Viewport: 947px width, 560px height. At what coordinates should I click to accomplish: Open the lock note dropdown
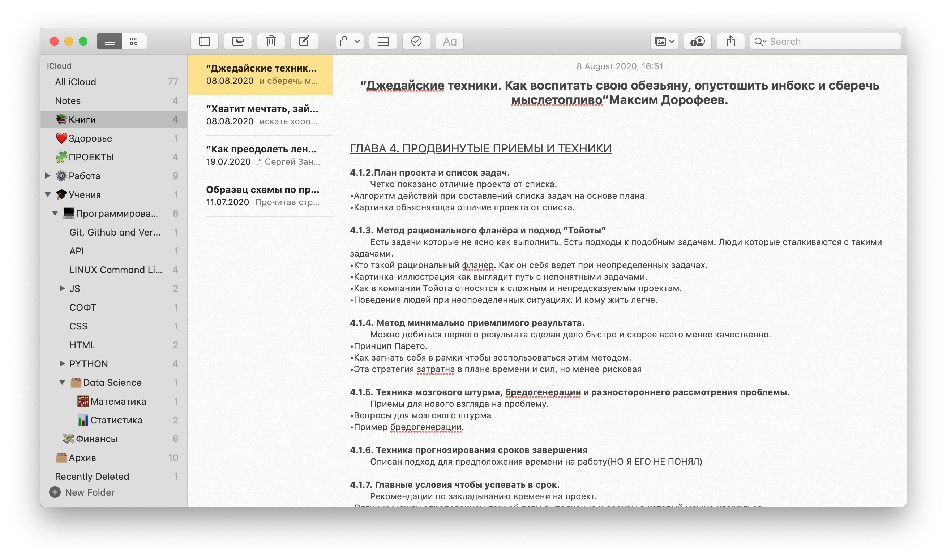350,41
